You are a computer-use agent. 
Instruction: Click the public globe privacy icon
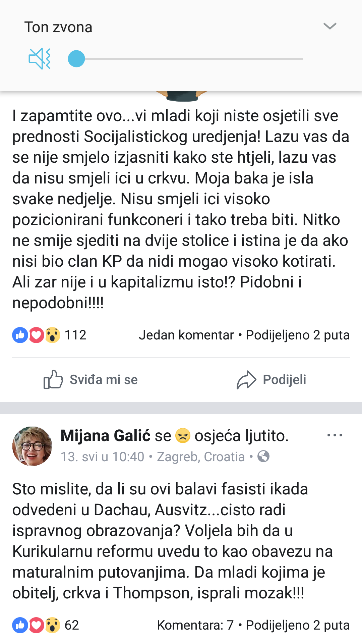click(263, 457)
